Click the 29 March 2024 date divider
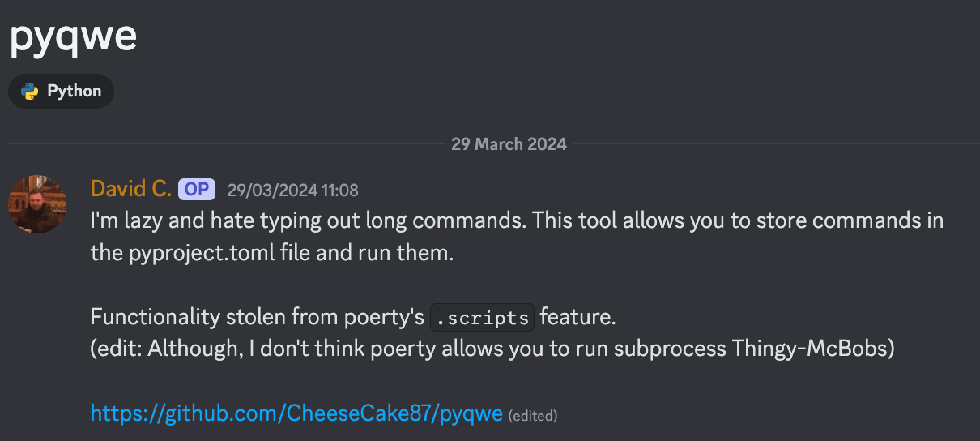980x441 pixels. pyautogui.click(x=509, y=144)
